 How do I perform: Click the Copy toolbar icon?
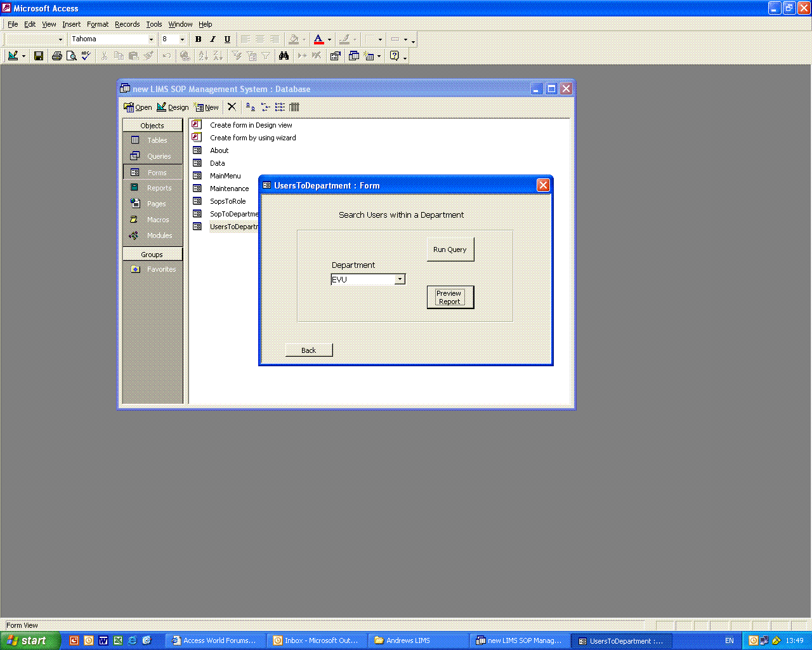click(119, 56)
